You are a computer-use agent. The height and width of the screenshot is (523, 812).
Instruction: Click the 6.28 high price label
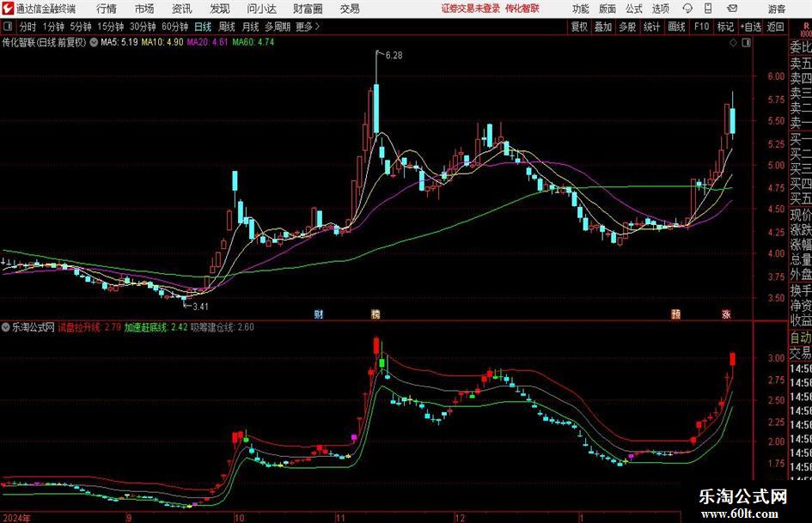click(x=394, y=56)
